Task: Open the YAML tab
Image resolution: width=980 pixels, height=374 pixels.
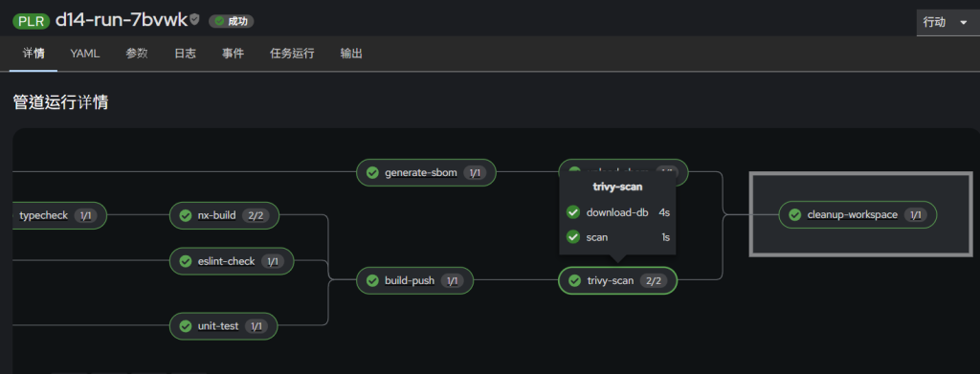Action: [85, 54]
